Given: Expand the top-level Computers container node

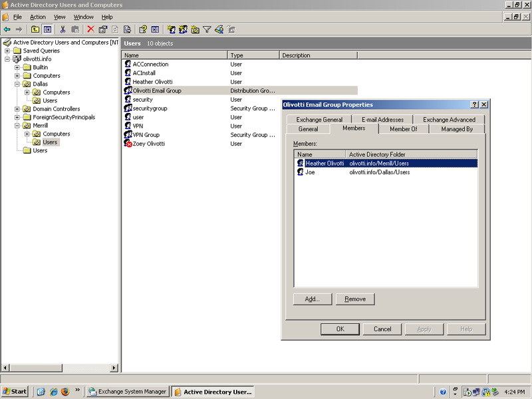Looking at the screenshot, I should [17, 76].
